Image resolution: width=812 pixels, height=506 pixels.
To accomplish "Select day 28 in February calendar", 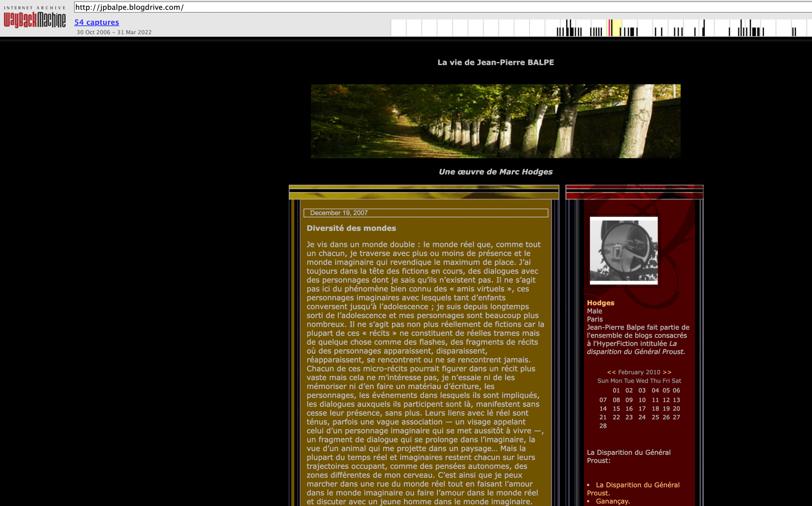I will point(603,426).
